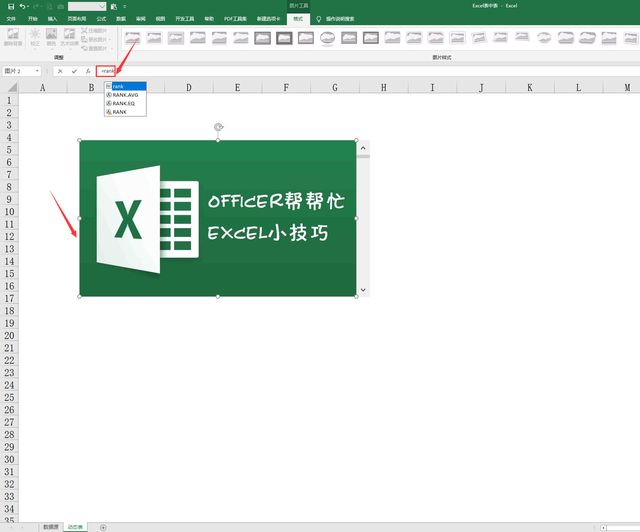640x532 pixels.
Task: Click the paste clipboard icon in quick access toolbar
Action: 114,7
